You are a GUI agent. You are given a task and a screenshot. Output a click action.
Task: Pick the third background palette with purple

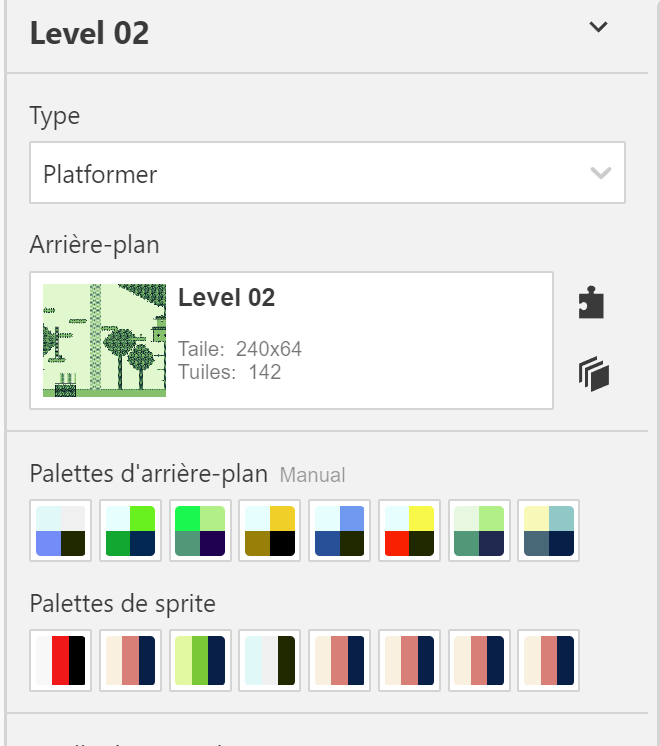(200, 531)
